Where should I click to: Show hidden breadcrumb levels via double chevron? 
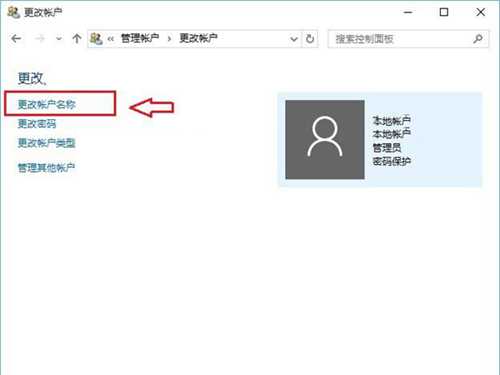111,39
